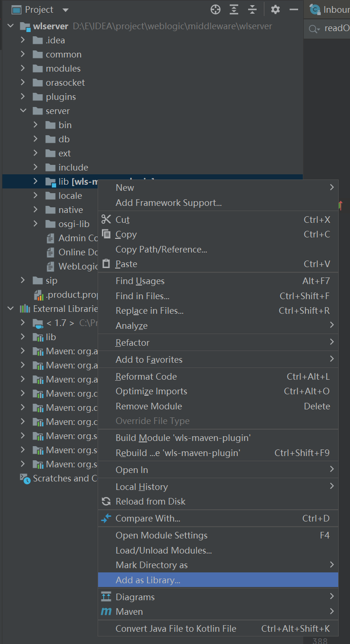Image resolution: width=350 pixels, height=644 pixels.
Task: Collapse the External Libraries node
Action: tap(10, 309)
